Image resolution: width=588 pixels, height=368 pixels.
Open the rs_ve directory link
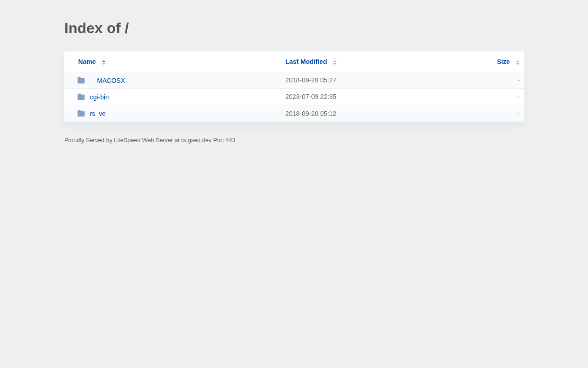[x=98, y=114]
